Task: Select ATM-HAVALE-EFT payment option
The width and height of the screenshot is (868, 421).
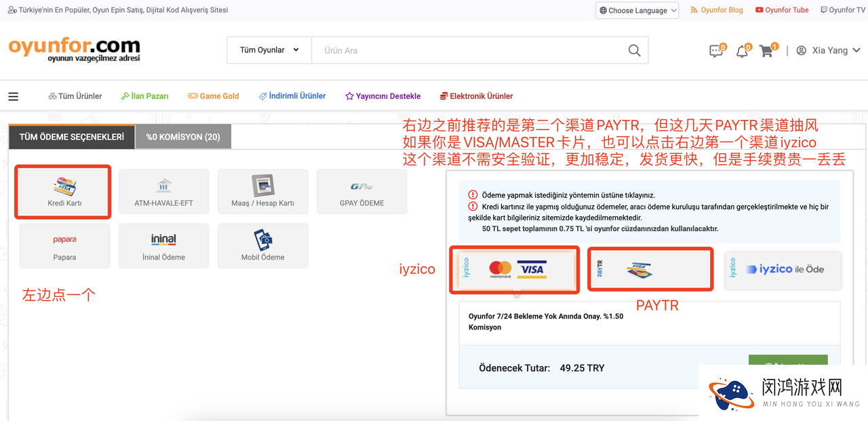Action: pos(164,192)
